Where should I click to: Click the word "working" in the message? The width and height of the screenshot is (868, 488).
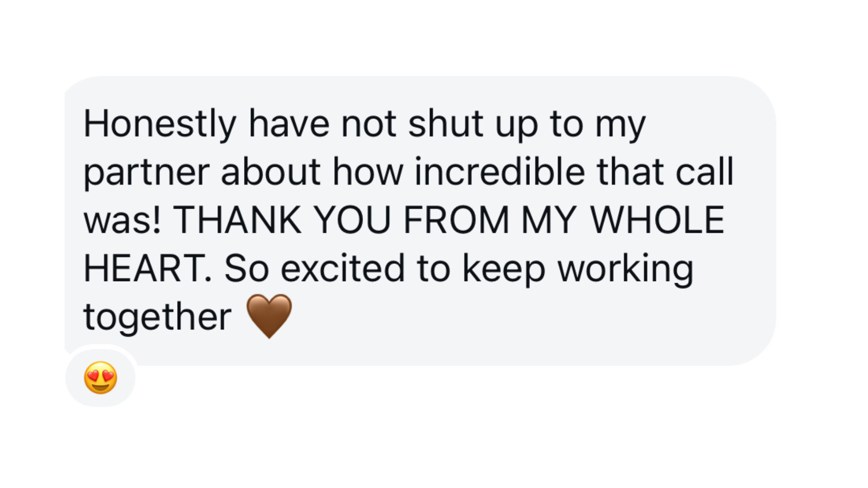tap(625, 269)
